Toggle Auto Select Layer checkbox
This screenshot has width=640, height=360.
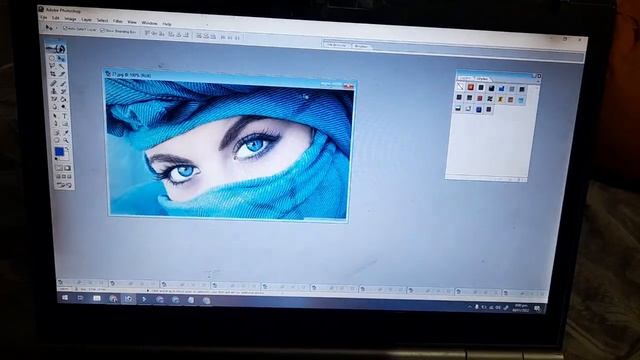tap(65, 29)
